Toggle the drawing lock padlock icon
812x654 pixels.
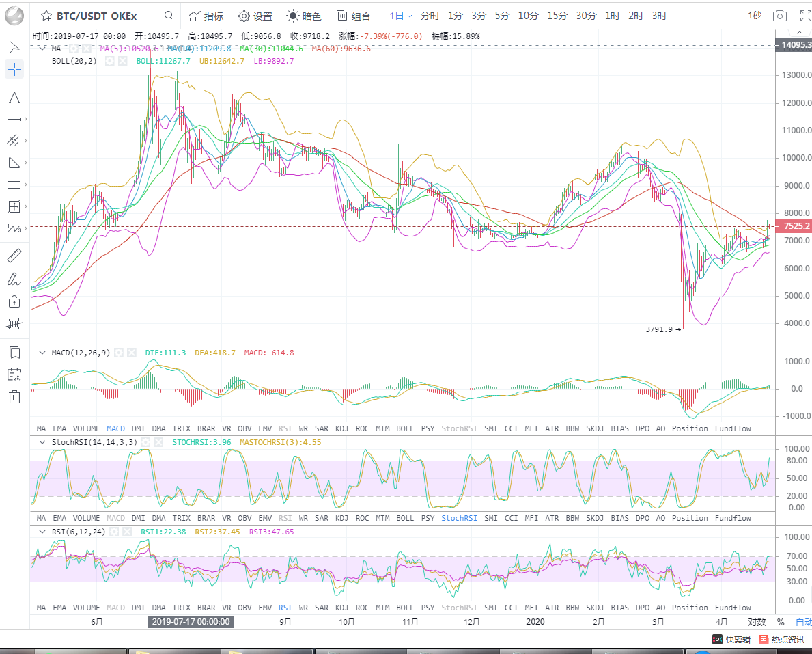tap(14, 301)
